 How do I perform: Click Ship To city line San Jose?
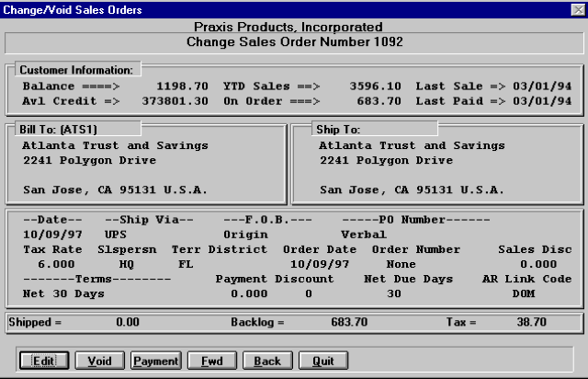(x=412, y=190)
